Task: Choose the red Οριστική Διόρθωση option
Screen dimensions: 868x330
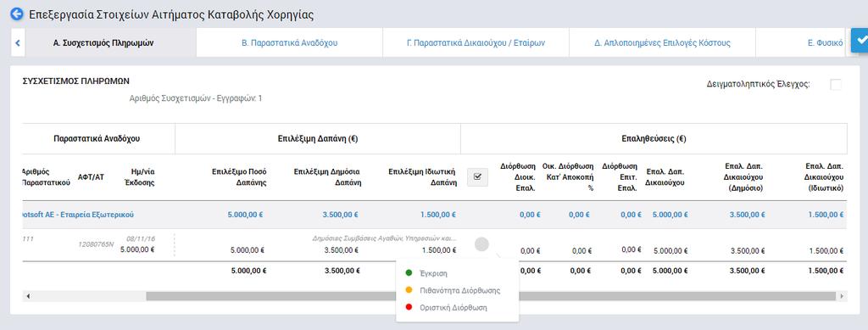Action: point(446,307)
